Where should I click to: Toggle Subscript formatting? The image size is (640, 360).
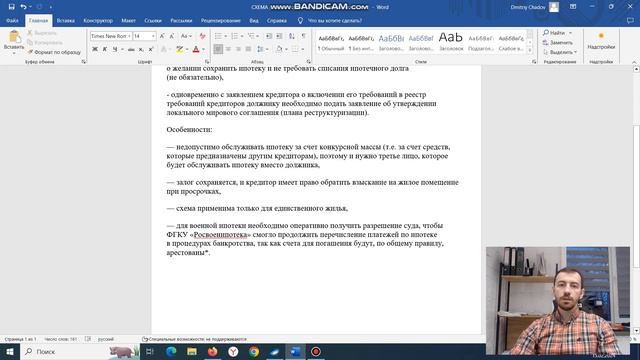click(141, 49)
